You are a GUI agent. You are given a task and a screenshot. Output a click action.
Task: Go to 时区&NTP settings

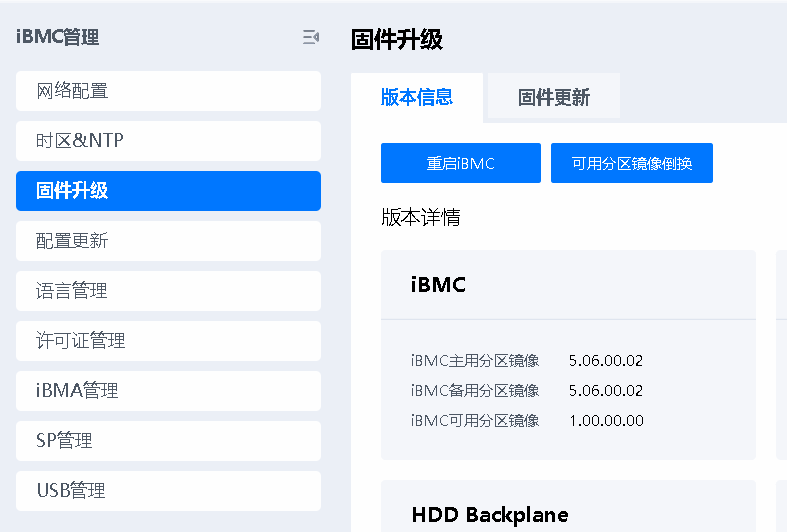pyautogui.click(x=168, y=141)
